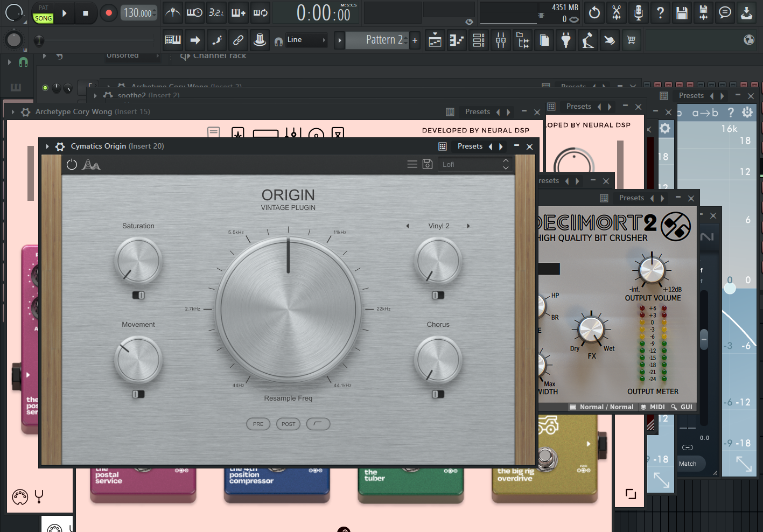Toggle typing keyboard to piano

[173, 40]
